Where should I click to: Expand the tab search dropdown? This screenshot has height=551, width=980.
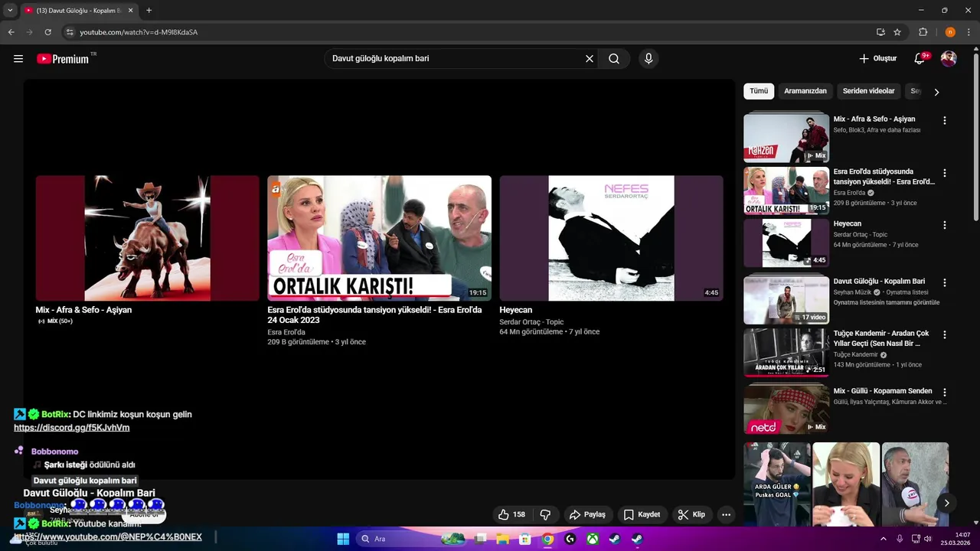(10, 11)
